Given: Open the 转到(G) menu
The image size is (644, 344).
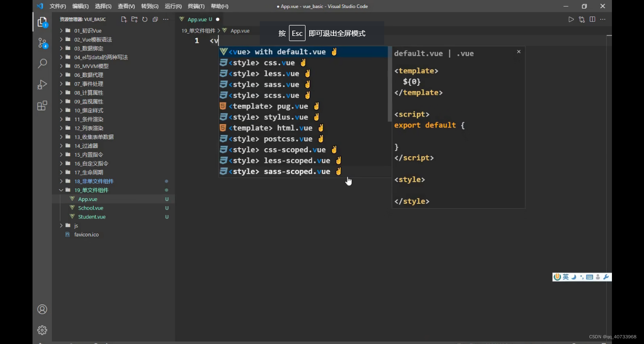Looking at the screenshot, I should (x=150, y=6).
